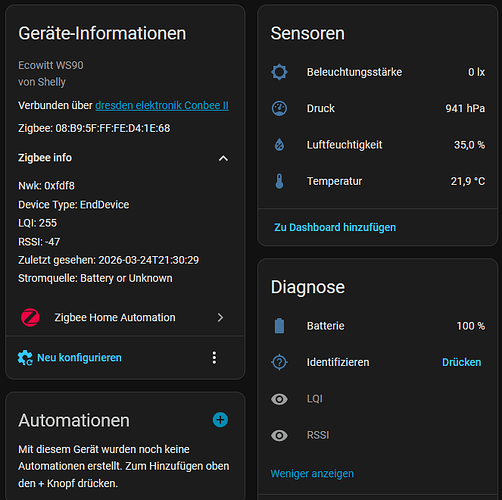Click the 100 % battery value
This screenshot has width=502, height=500.
(471, 326)
